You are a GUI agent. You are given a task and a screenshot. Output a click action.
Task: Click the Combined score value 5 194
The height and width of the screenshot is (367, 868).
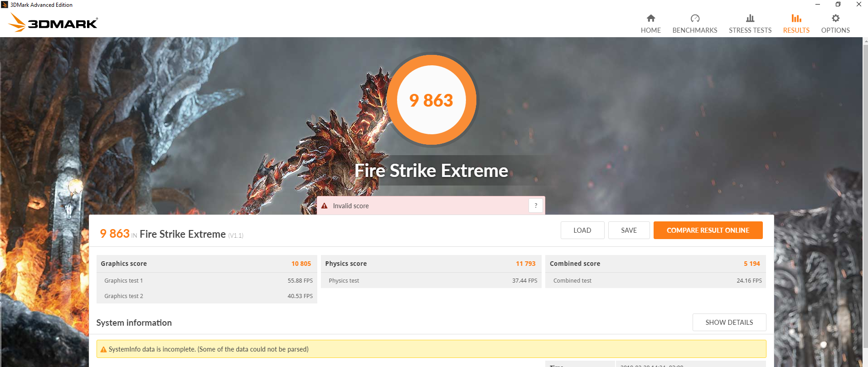pos(752,264)
